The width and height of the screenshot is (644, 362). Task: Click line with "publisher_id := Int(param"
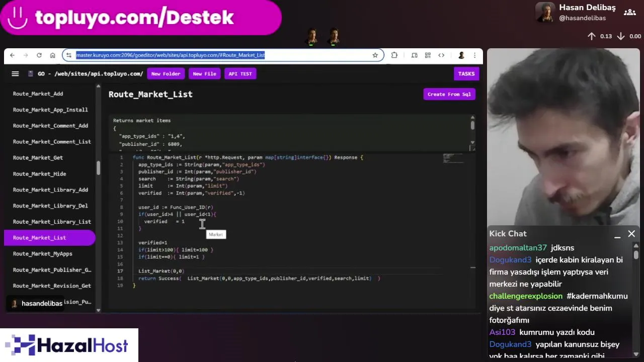197,171
